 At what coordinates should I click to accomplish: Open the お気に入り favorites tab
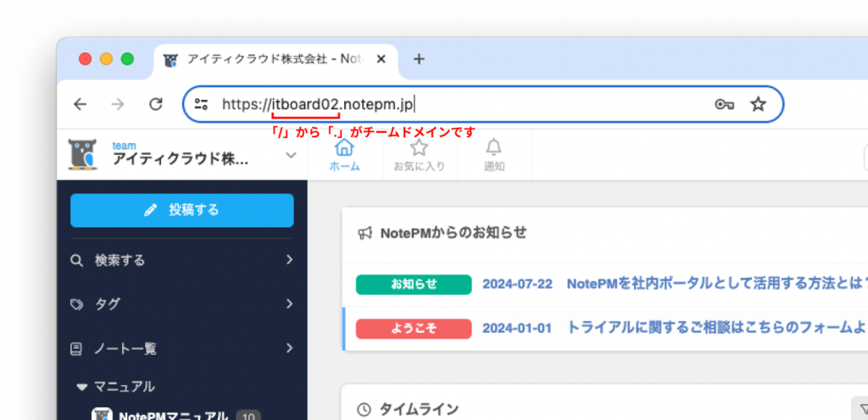pos(419,155)
